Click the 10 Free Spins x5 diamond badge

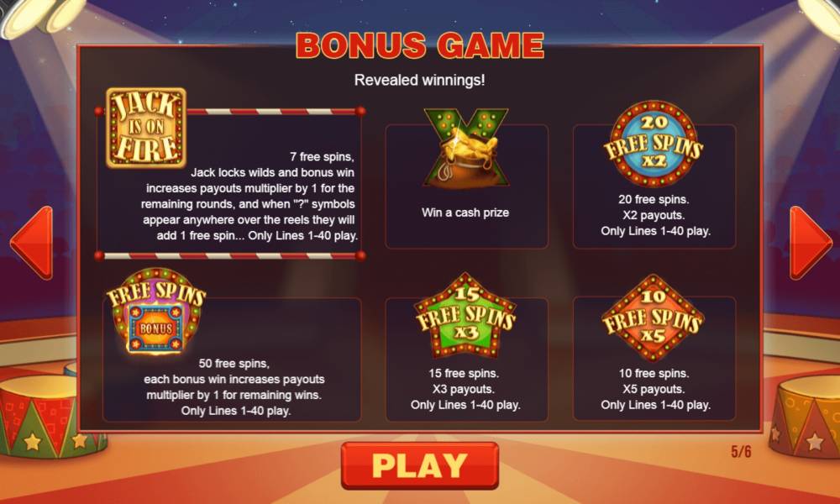(653, 318)
